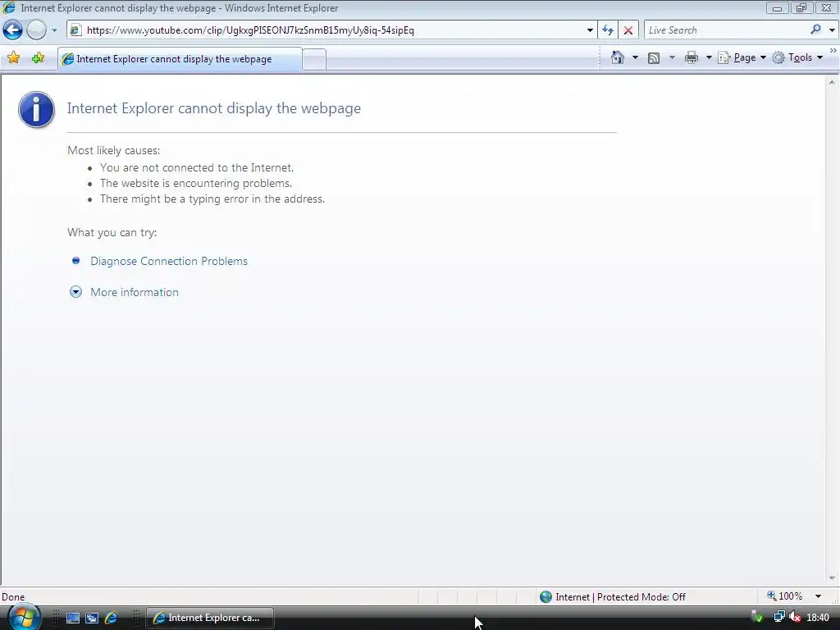The image size is (840, 630).
Task: Click 'Internet | Protected Mode: Off' status text
Action: [x=620, y=597]
